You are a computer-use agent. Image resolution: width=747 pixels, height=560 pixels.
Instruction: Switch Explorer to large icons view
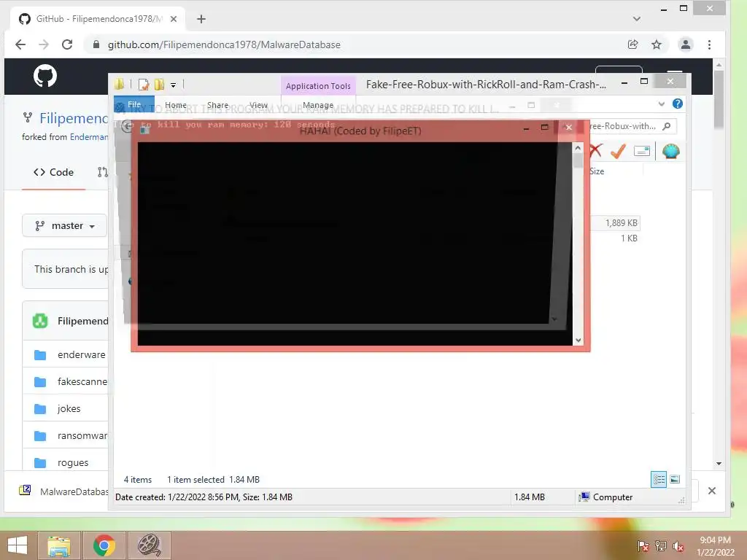tap(675, 479)
